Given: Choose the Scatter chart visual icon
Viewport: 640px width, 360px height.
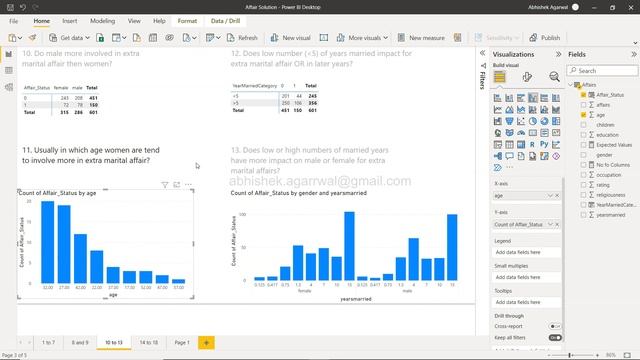Looking at the screenshot, I should 521,121.
